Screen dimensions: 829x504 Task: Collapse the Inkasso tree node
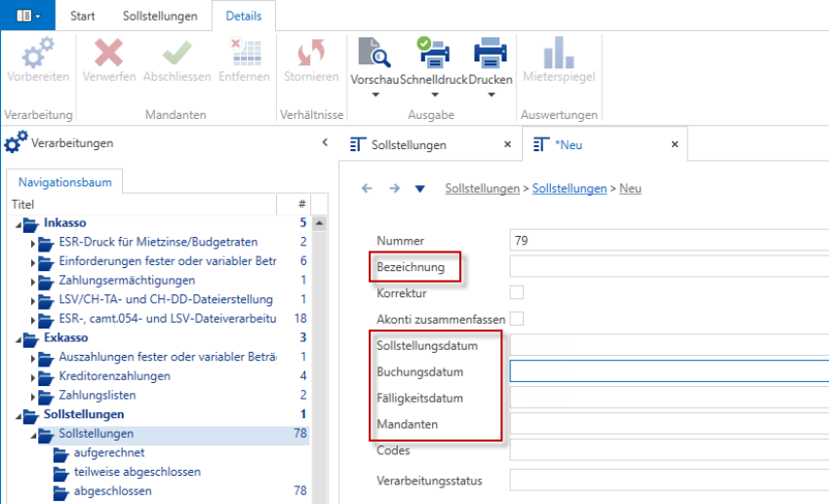pyautogui.click(x=18, y=225)
